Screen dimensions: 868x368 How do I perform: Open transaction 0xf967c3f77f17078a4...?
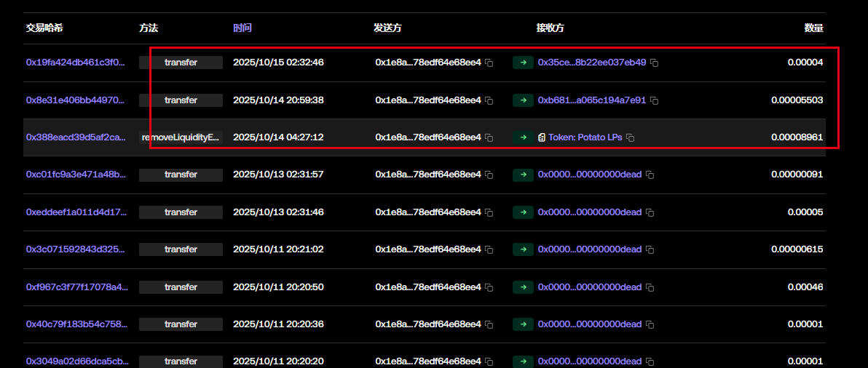coord(77,287)
